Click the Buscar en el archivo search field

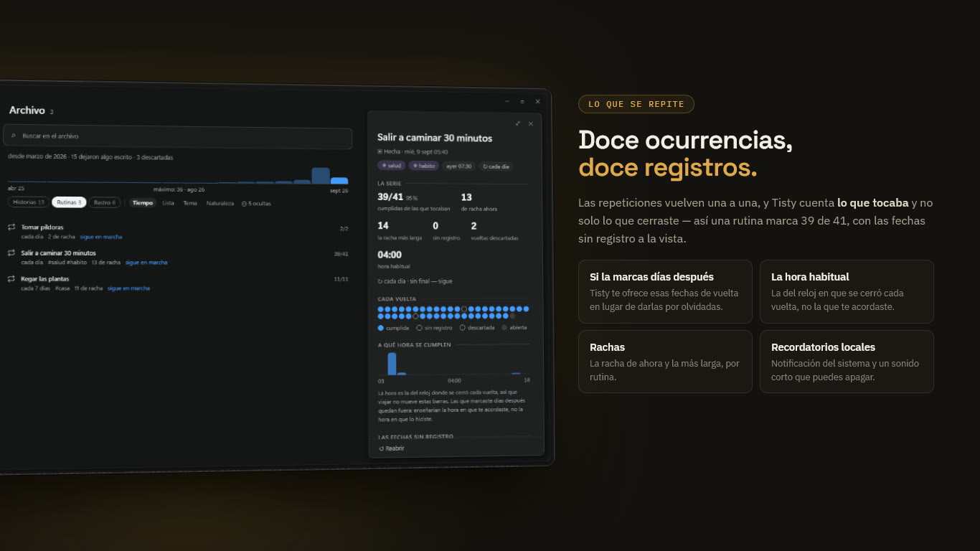tap(177, 136)
